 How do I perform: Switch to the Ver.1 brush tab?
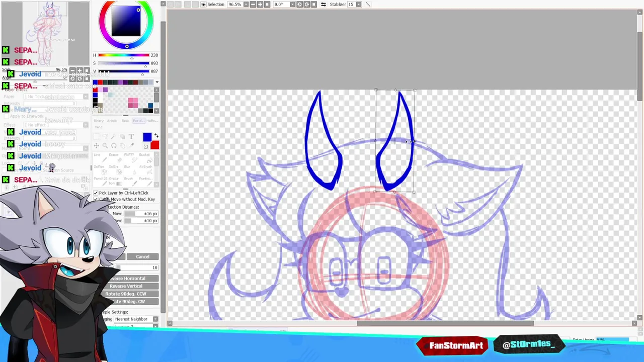[99, 127]
